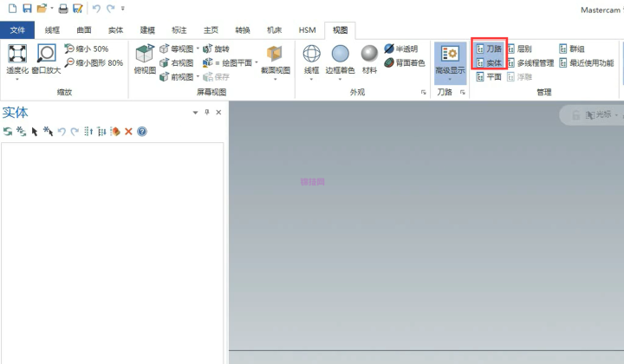This screenshot has height=364, width=624.
Task: Toggle the 平面 manager panel
Action: (x=489, y=77)
